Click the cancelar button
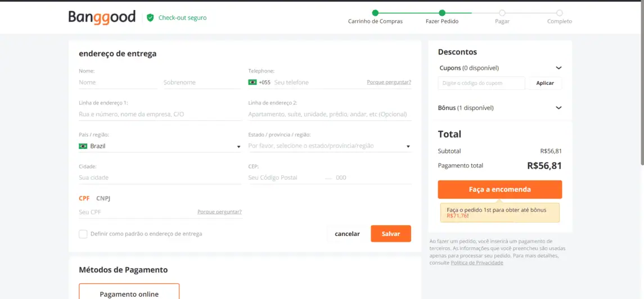This screenshot has height=299, width=644. pyautogui.click(x=347, y=234)
